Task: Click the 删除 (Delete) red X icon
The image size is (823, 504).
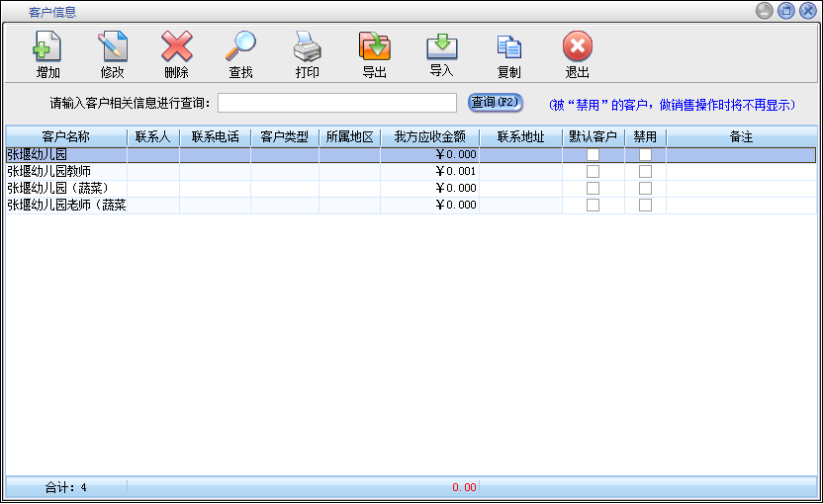Action: pyautogui.click(x=176, y=47)
